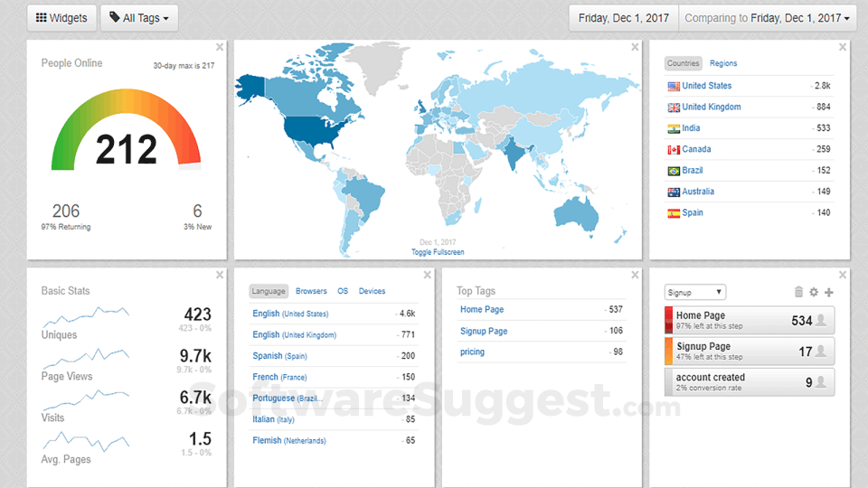The width and height of the screenshot is (868, 488).
Task: Close the Countries widget
Action: (x=843, y=47)
